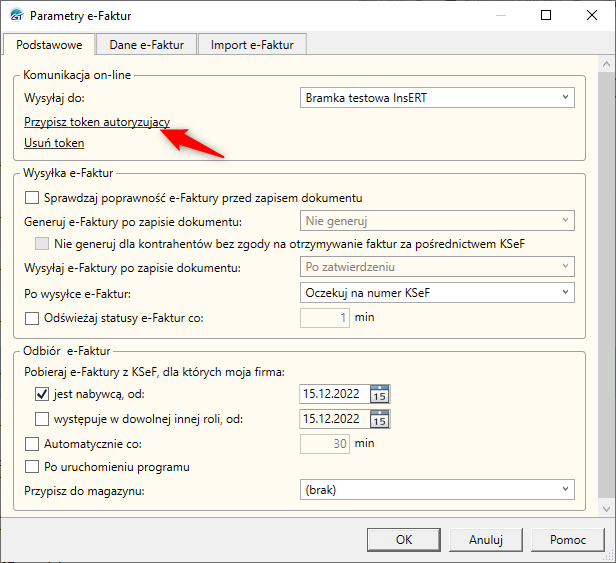Enable 'Sprawdzaj poprawność e-Faktury' checkbox
The image size is (616, 563).
tap(31, 198)
